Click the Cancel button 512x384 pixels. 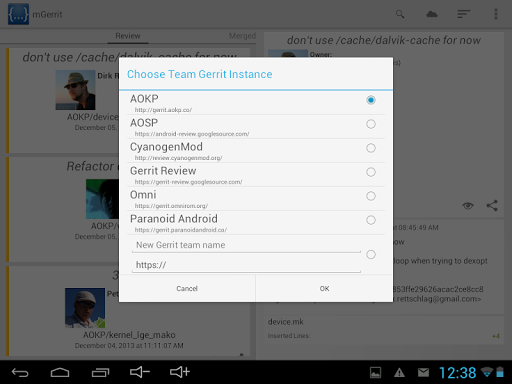coord(187,289)
